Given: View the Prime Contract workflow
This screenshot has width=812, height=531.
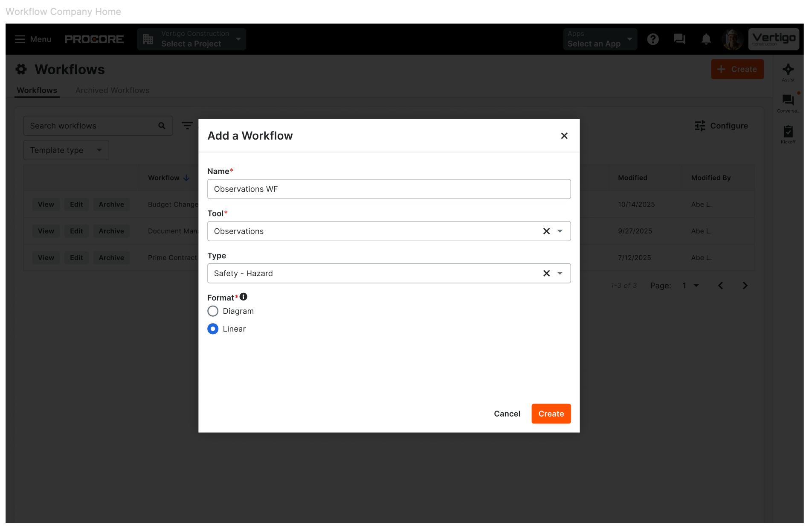Looking at the screenshot, I should (46, 258).
